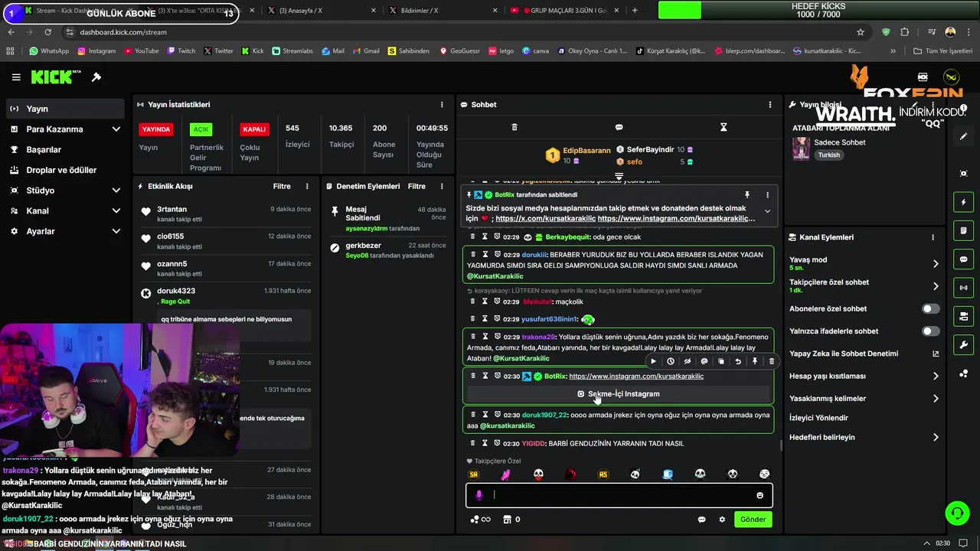This screenshot has width=980, height=551.
Task: Click the Sekme-İçi Instagram button
Action: (x=619, y=394)
